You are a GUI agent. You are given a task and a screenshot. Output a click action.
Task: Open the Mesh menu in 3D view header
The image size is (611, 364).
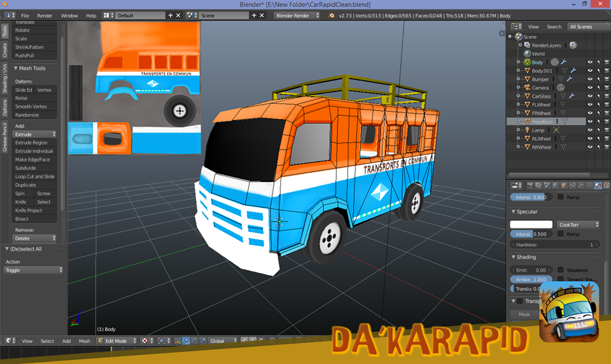coord(85,340)
